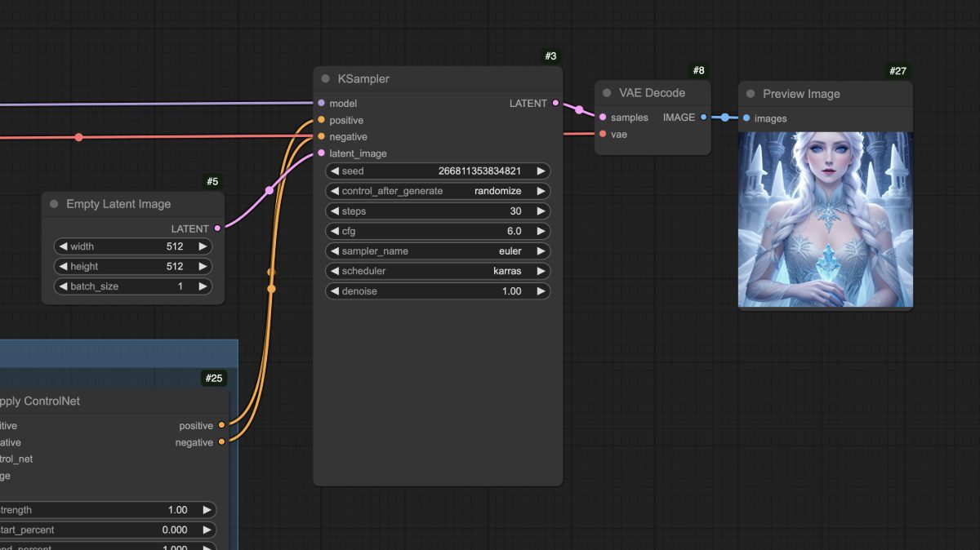Click the KSampler model input socket
The width and height of the screenshot is (980, 550).
point(321,104)
